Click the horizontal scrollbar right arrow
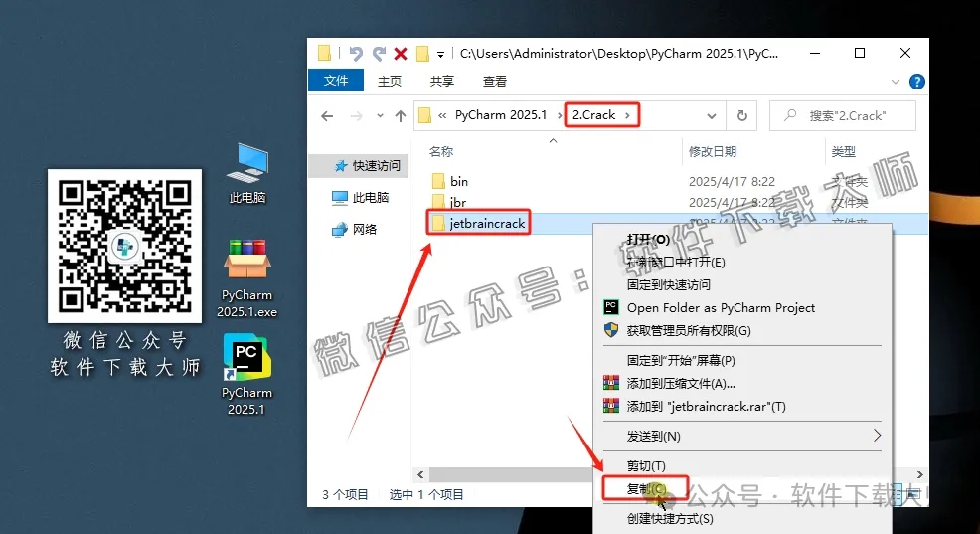980x534 pixels. pos(919,474)
